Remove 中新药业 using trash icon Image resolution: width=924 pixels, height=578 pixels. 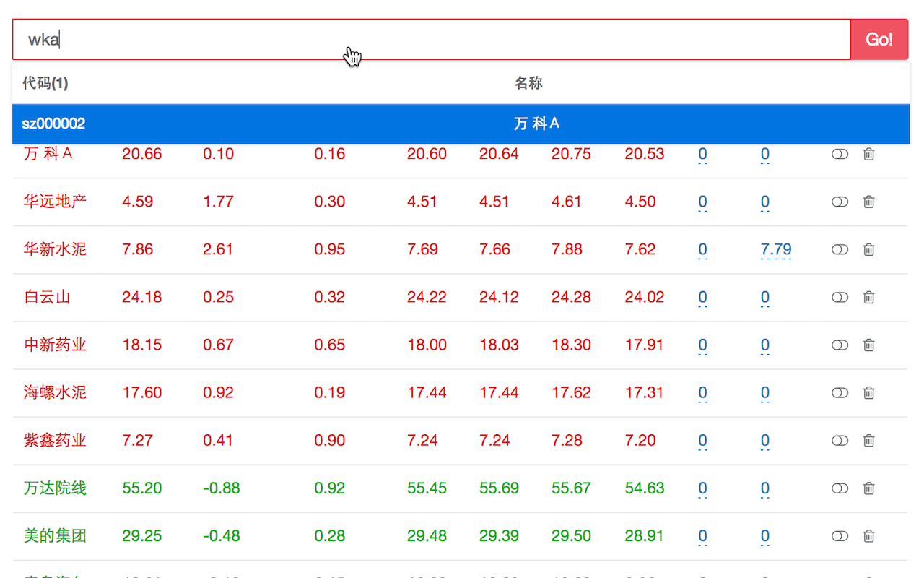(x=869, y=345)
